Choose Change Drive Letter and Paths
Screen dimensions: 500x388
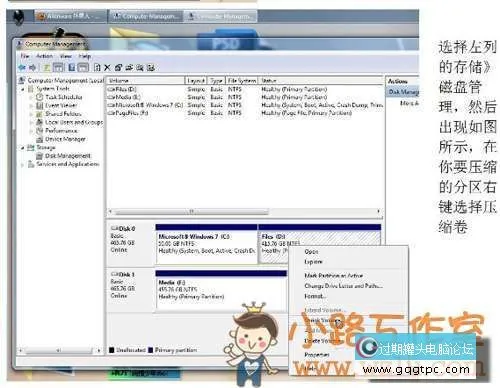[343, 286]
